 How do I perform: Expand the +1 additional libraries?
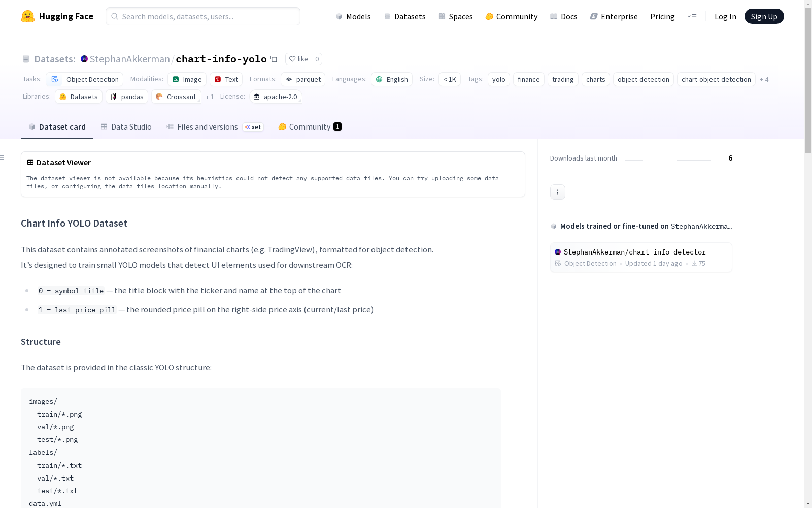click(210, 97)
